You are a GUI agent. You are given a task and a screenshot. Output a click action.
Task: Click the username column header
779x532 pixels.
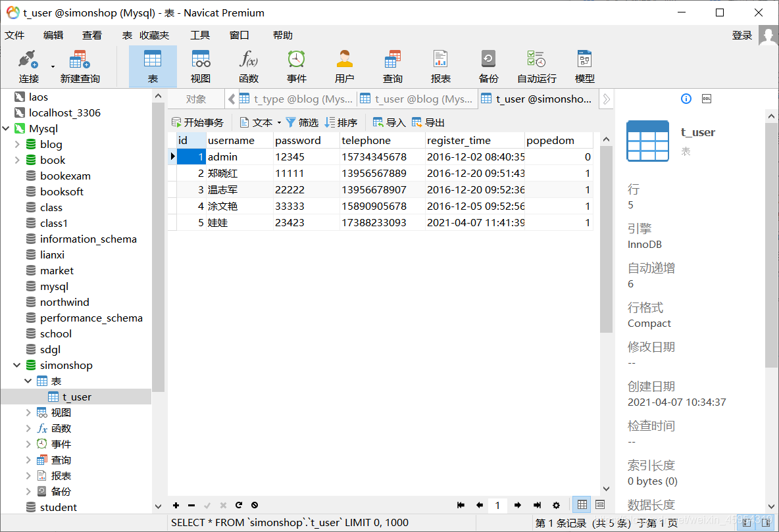coord(239,141)
